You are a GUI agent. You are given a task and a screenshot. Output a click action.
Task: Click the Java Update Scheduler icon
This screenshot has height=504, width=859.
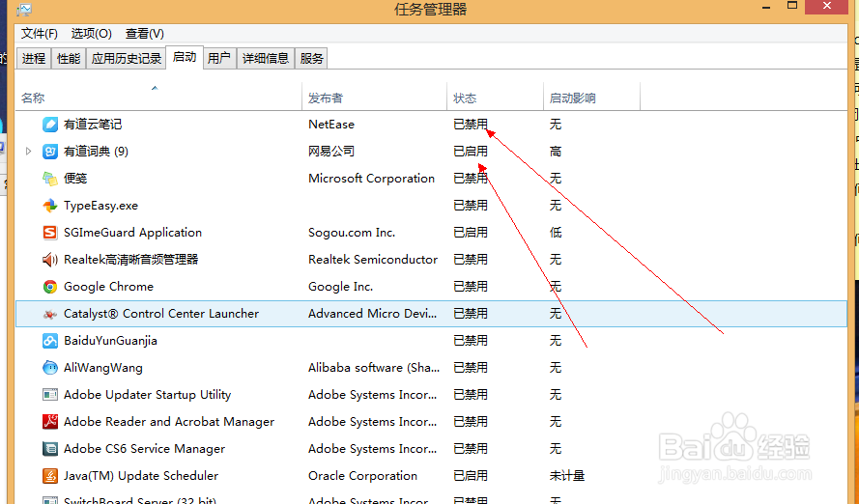(x=50, y=476)
